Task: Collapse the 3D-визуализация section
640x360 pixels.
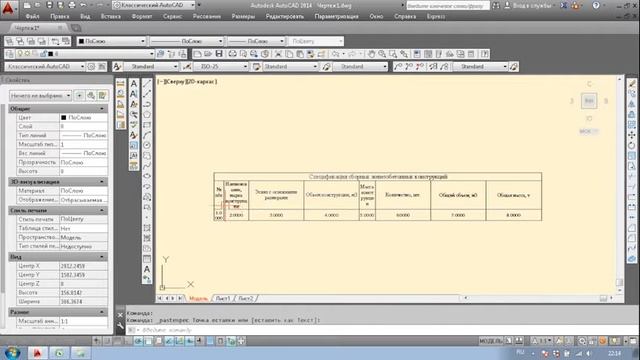Action: (102, 182)
